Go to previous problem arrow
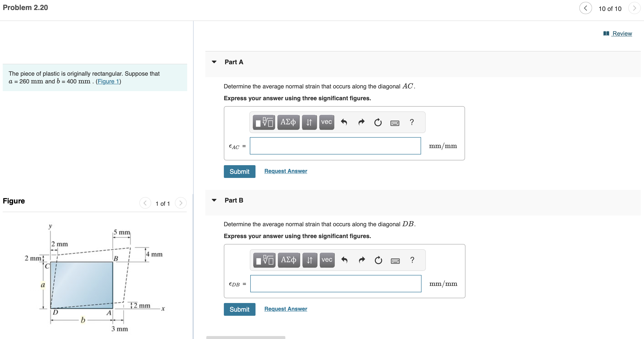 coord(585,8)
